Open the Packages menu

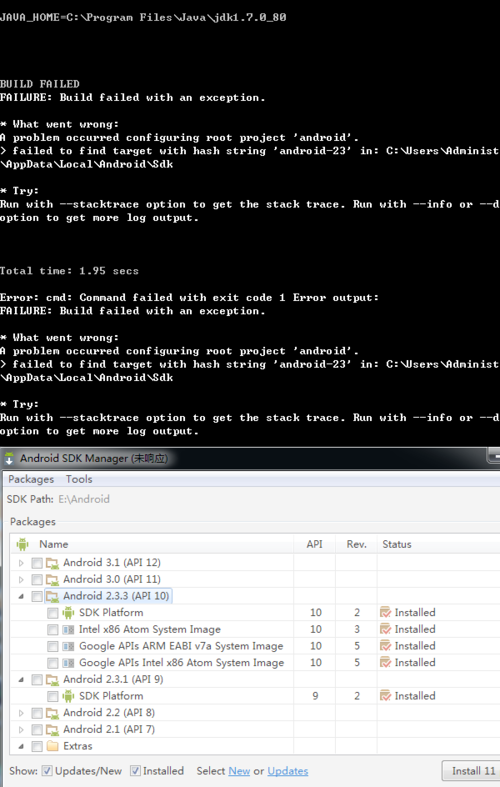coord(31,479)
